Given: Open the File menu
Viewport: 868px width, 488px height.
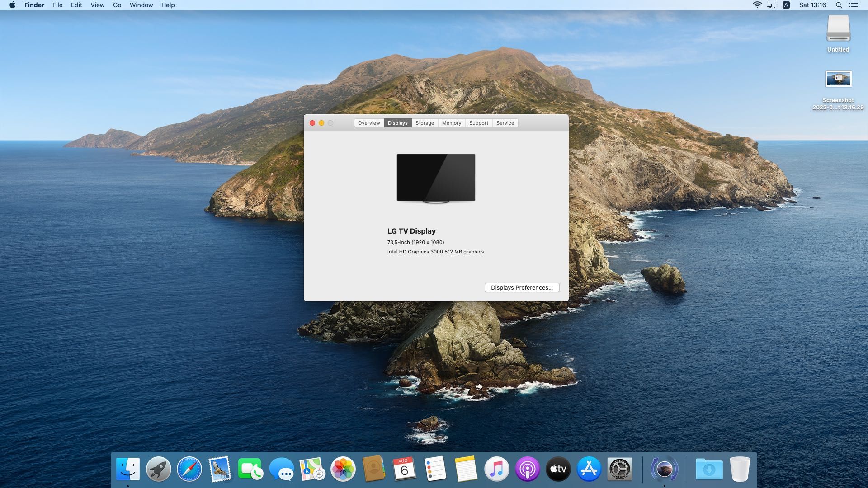Looking at the screenshot, I should click(x=57, y=5).
